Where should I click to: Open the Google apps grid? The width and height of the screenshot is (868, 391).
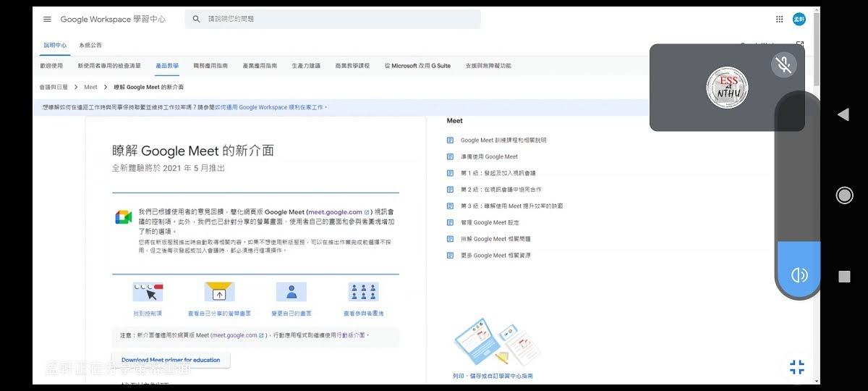coord(779,19)
